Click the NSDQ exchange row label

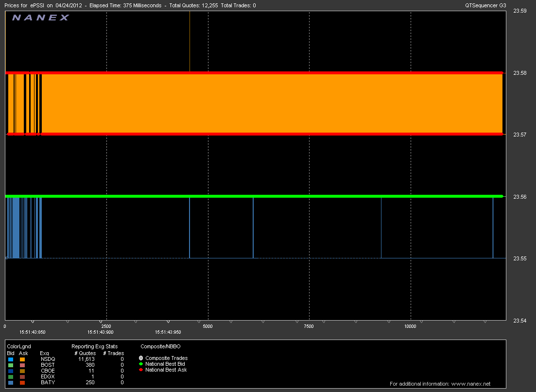pos(48,359)
